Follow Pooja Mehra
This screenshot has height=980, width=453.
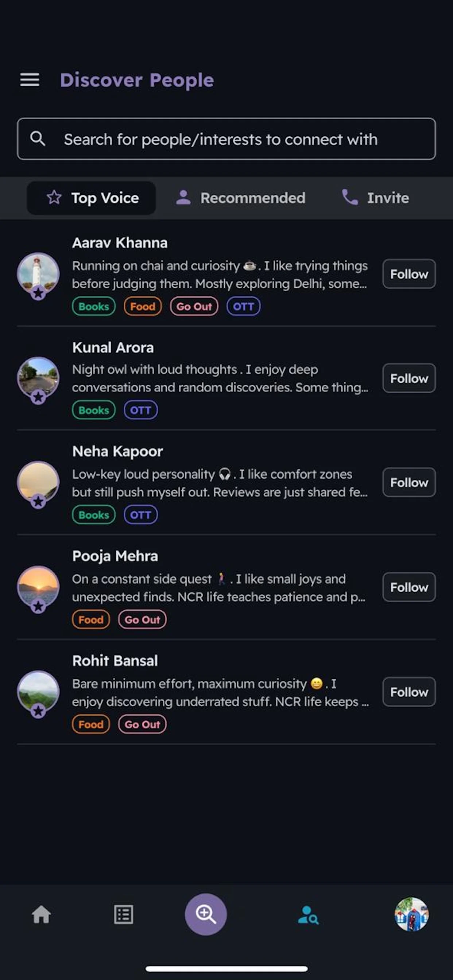click(409, 587)
